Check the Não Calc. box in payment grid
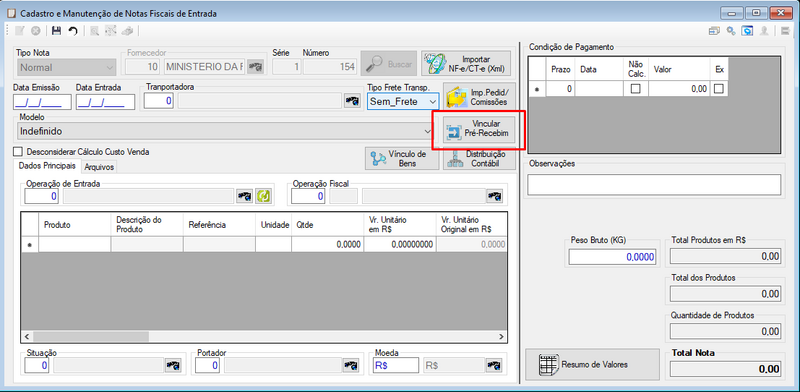Image resolution: width=800 pixels, height=392 pixels. tap(635, 89)
